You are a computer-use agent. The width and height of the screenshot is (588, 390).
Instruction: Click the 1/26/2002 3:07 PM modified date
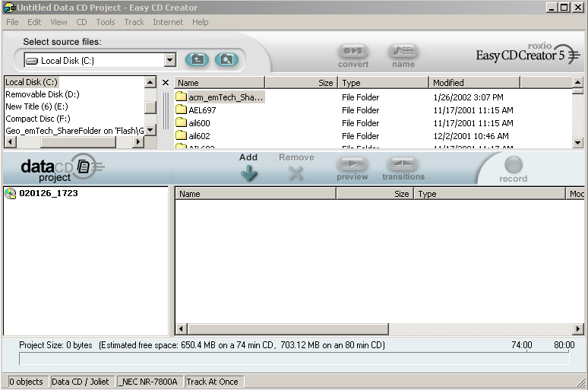(469, 97)
